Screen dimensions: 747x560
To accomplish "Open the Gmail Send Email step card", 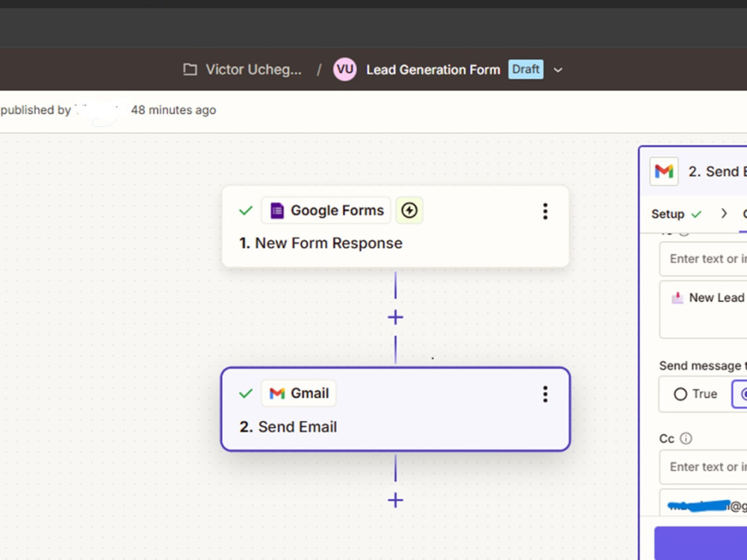I will [x=395, y=409].
